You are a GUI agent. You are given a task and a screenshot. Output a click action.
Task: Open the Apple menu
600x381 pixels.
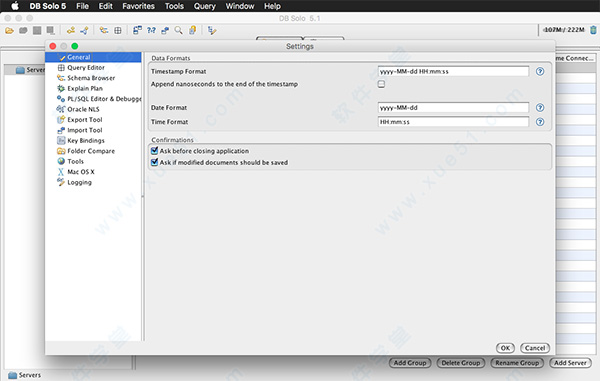15,6
